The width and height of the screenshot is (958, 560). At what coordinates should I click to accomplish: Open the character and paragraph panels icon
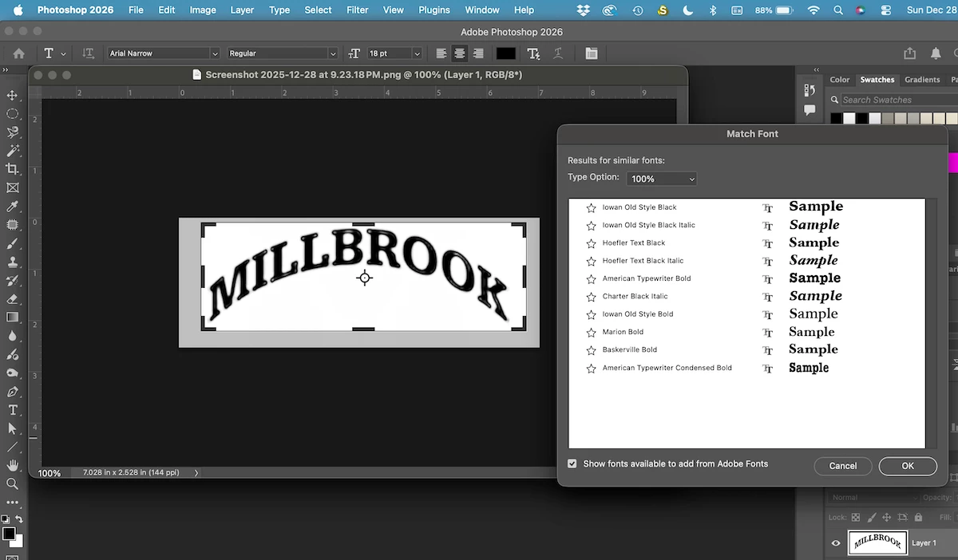pyautogui.click(x=591, y=53)
